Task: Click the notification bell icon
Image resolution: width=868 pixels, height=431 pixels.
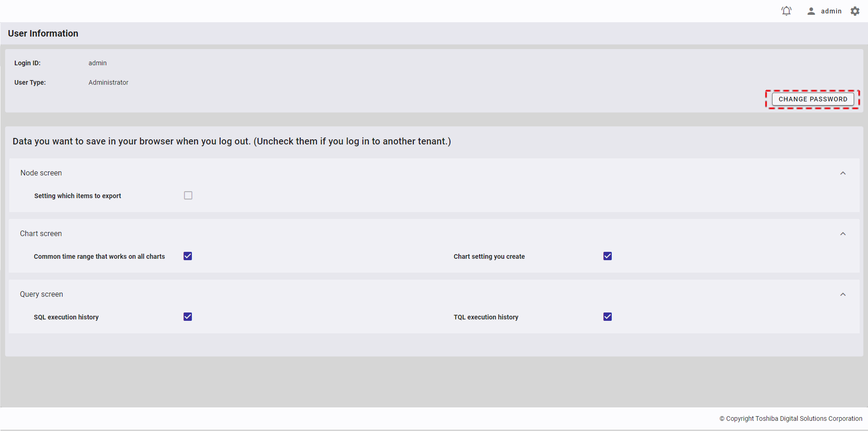Action: (786, 11)
